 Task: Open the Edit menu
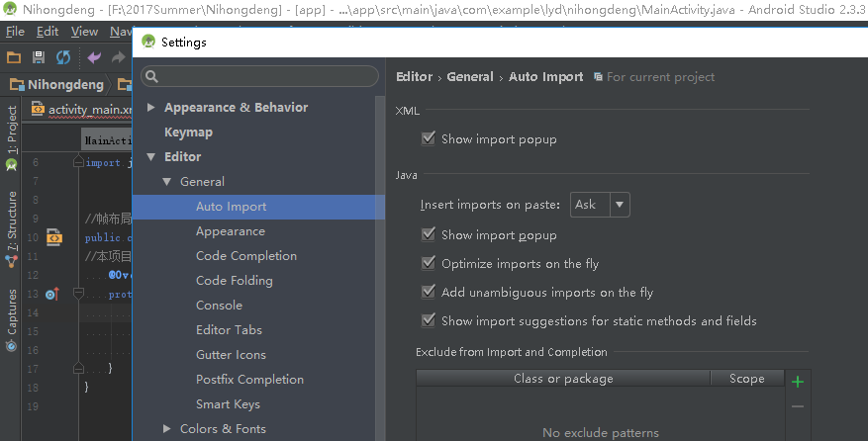point(48,32)
